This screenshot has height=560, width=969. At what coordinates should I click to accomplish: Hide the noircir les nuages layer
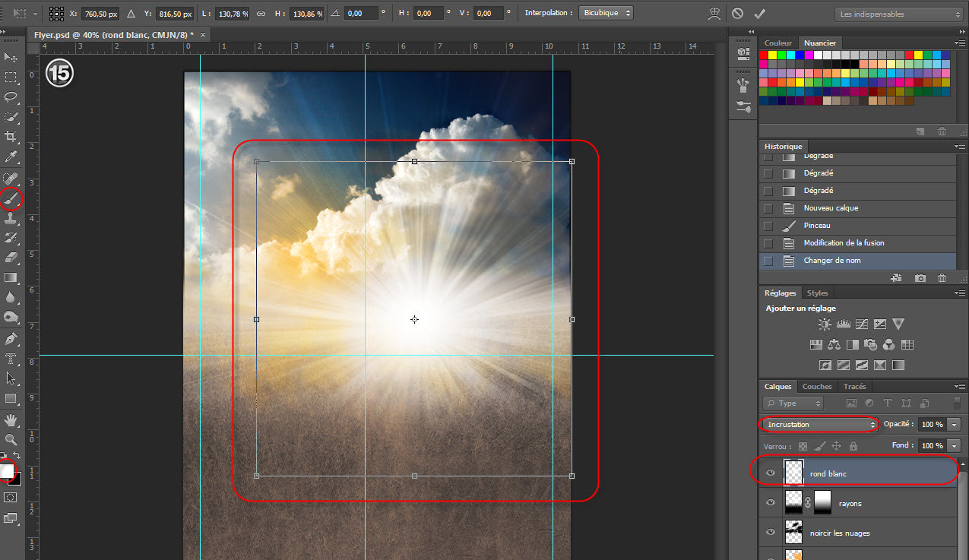[771, 532]
